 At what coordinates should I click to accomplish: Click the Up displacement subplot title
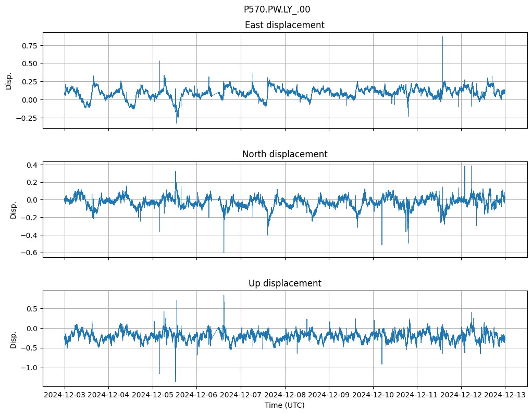click(284, 283)
